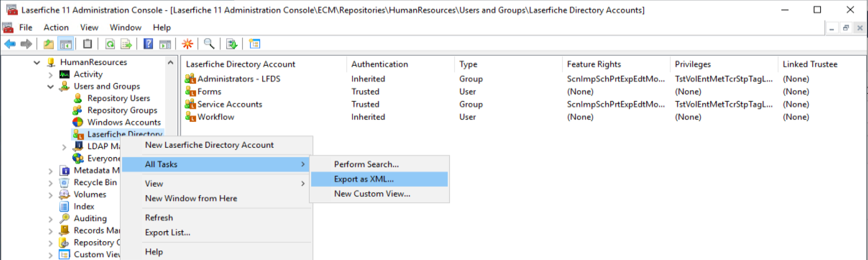The height and width of the screenshot is (260, 868).
Task: Choose Export as XML from submenu
Action: pyautogui.click(x=380, y=179)
